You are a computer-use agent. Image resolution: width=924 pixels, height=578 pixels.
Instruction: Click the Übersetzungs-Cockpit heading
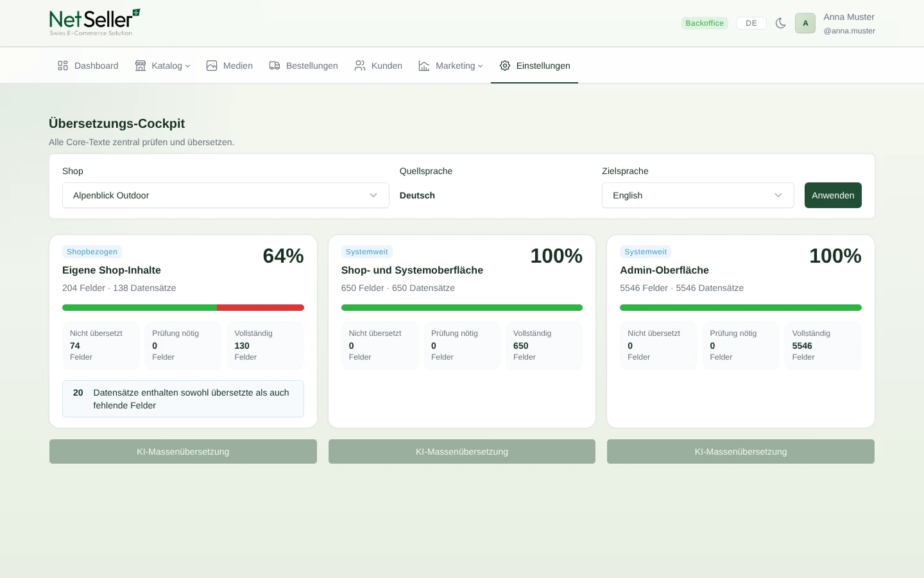(117, 123)
